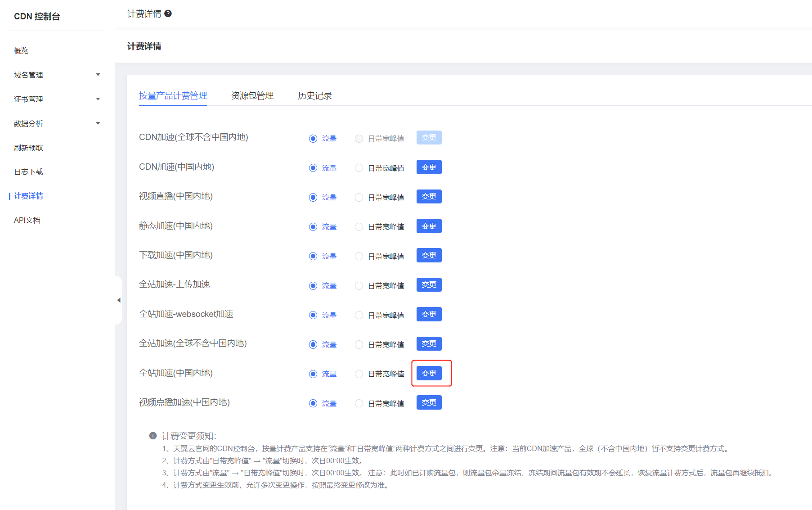
Task: Collapse the sidebar using the arrow handle
Action: pos(119,300)
